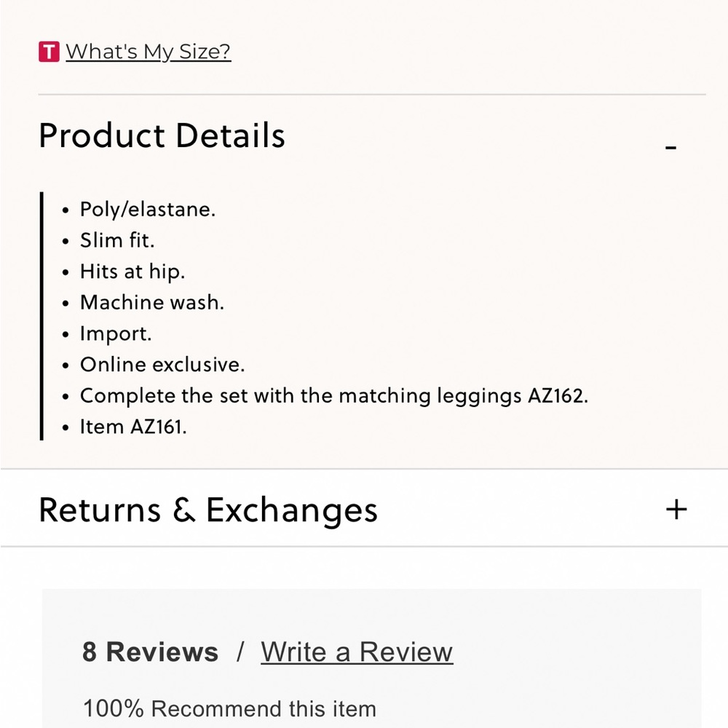Screen dimensions: 728x728
Task: Click the Product Details section heading
Action: point(162,136)
